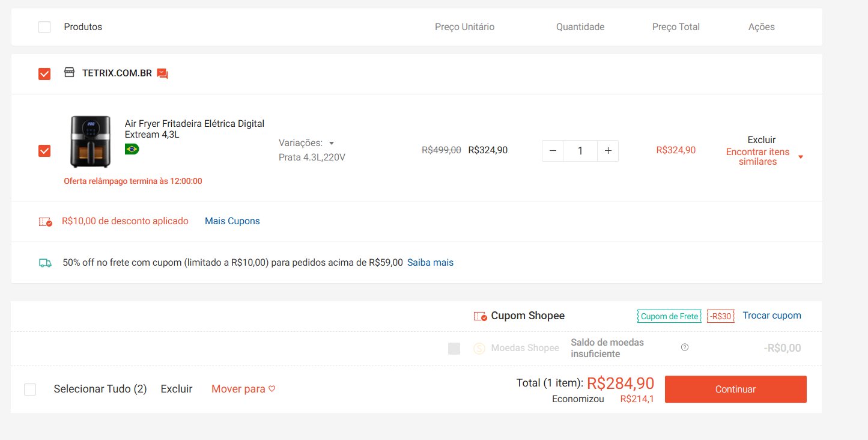
Task: Click the 'Cupom Shopee' label
Action: [528, 316]
